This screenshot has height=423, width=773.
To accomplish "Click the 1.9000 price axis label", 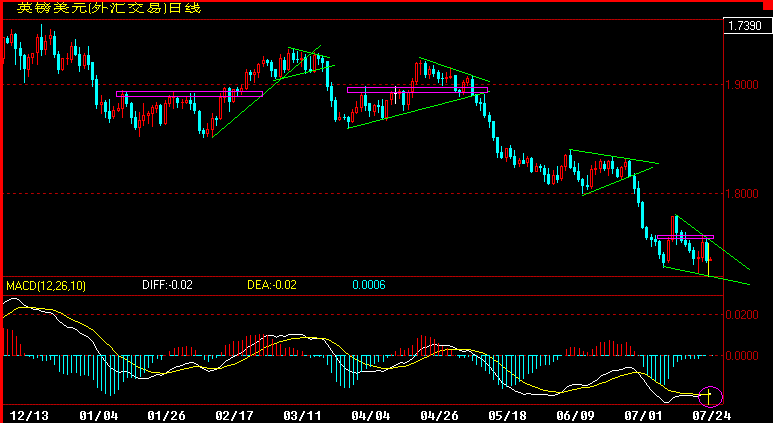I will (742, 85).
